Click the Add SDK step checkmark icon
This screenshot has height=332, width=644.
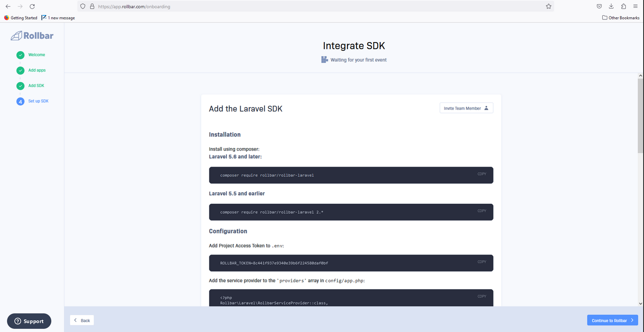pyautogui.click(x=21, y=86)
